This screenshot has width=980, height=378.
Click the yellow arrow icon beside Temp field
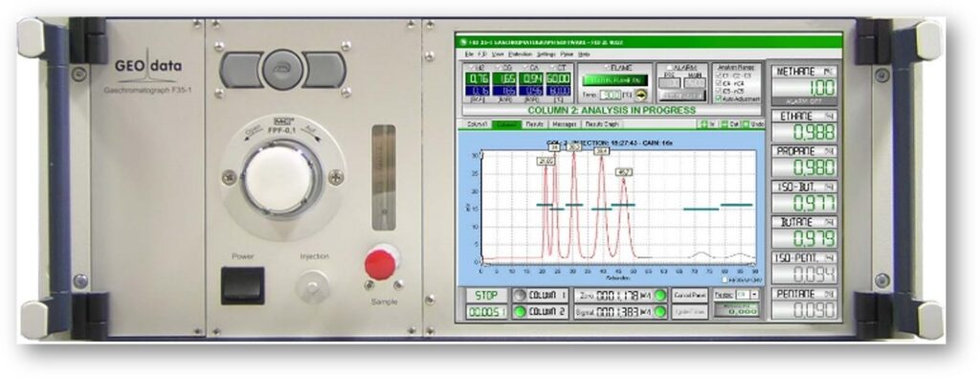tap(641, 95)
